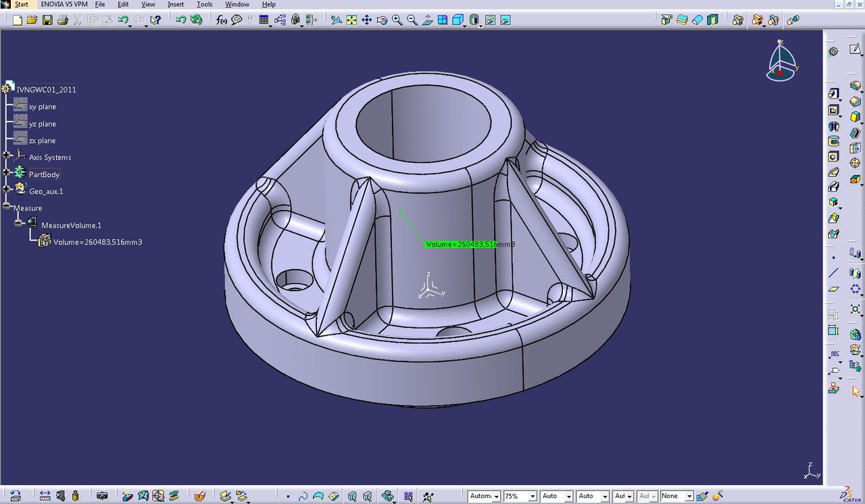The height and width of the screenshot is (504, 865).
Task: Select Volume=260483,516mm3 tree entry
Action: click(97, 242)
